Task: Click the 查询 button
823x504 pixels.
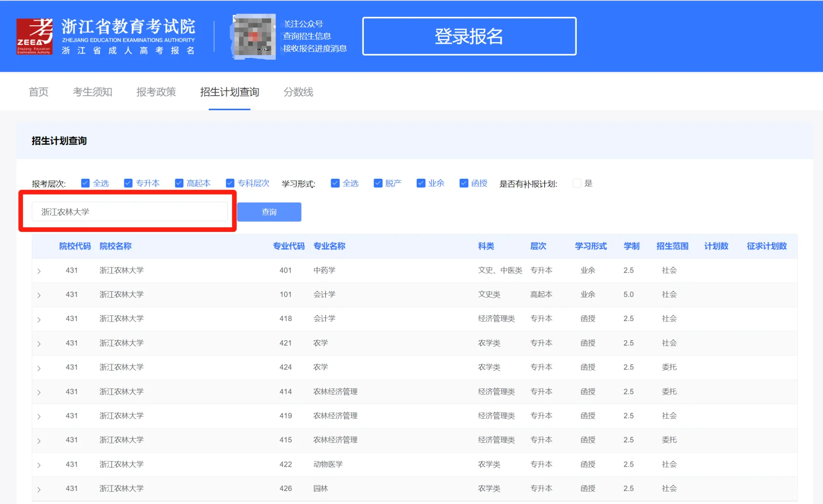Action: point(269,212)
